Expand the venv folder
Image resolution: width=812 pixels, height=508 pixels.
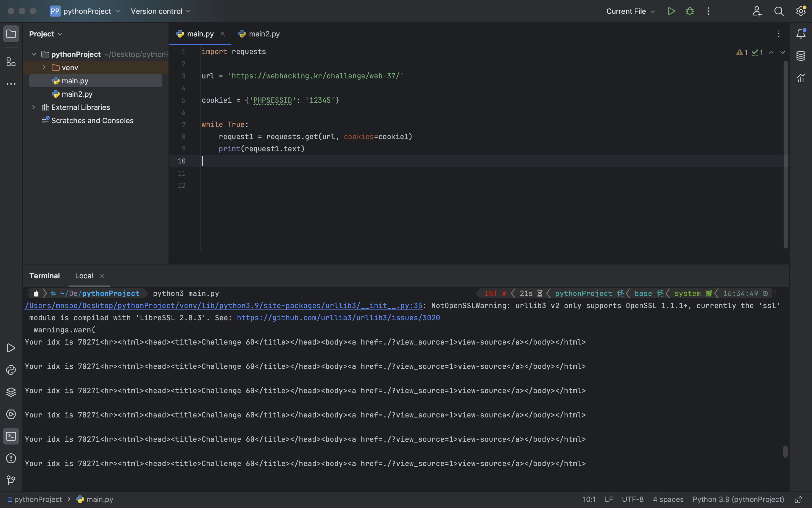point(44,67)
